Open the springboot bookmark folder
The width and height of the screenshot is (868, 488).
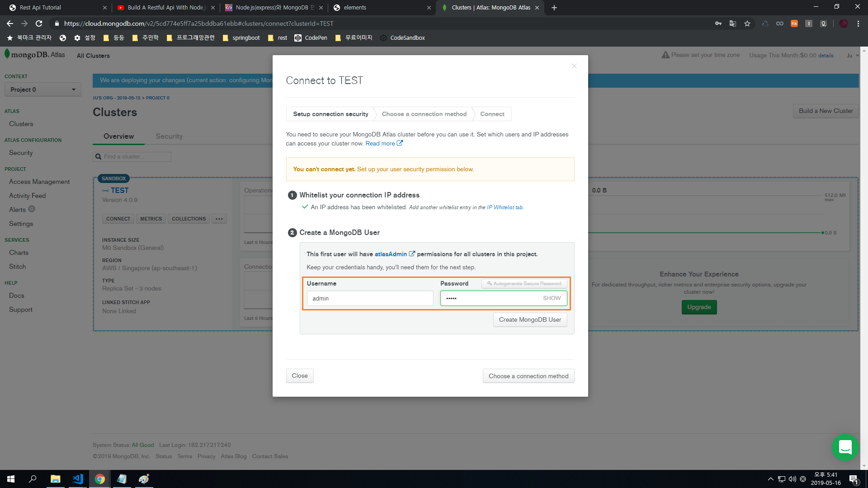(241, 38)
